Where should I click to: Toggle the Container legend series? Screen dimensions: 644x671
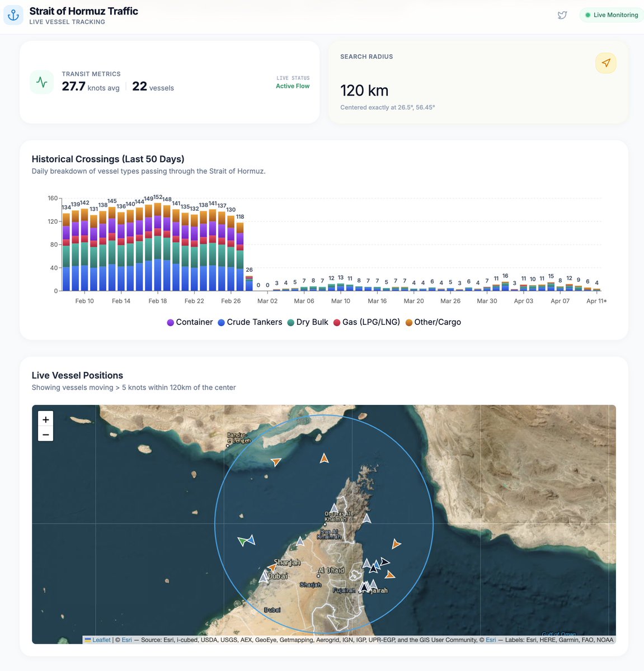190,322
